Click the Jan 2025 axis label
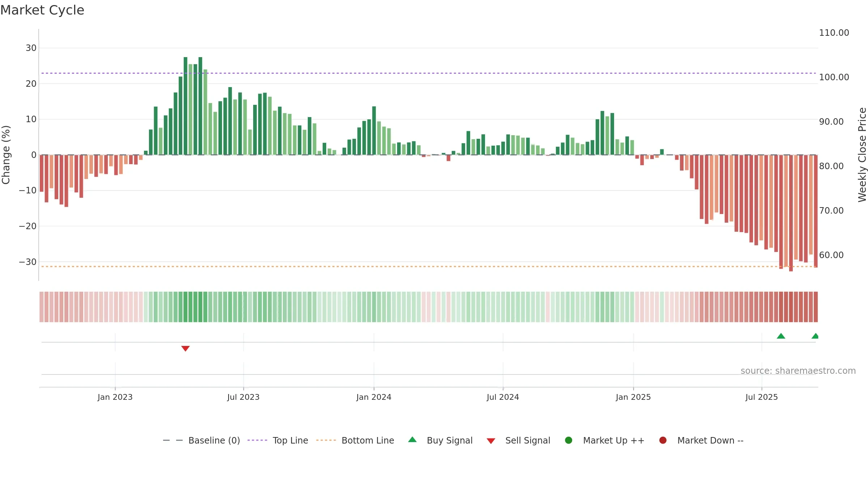The image size is (868, 488). pyautogui.click(x=633, y=397)
